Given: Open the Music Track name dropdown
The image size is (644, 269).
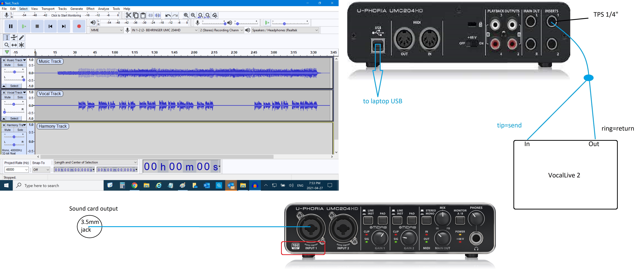Looking at the screenshot, I should point(16,60).
